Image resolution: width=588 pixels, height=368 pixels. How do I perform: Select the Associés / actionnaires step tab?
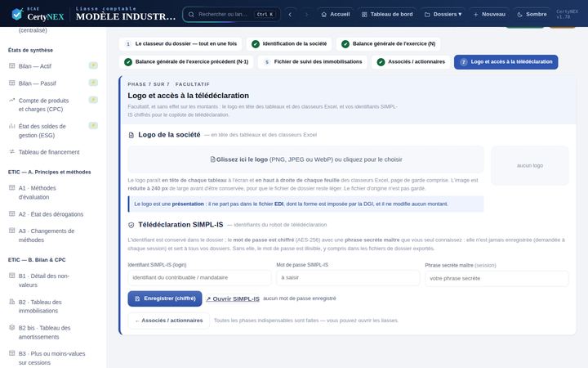click(411, 62)
